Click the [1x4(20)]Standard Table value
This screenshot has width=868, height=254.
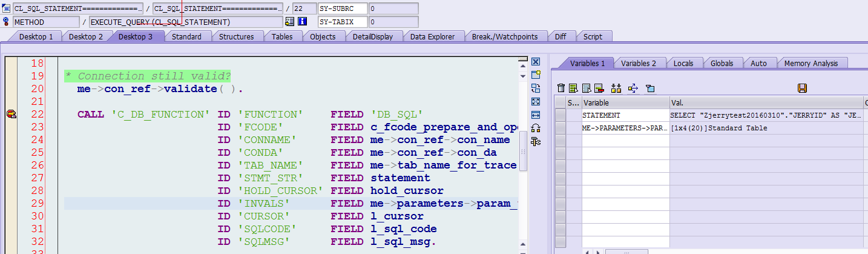pyautogui.click(x=766, y=128)
